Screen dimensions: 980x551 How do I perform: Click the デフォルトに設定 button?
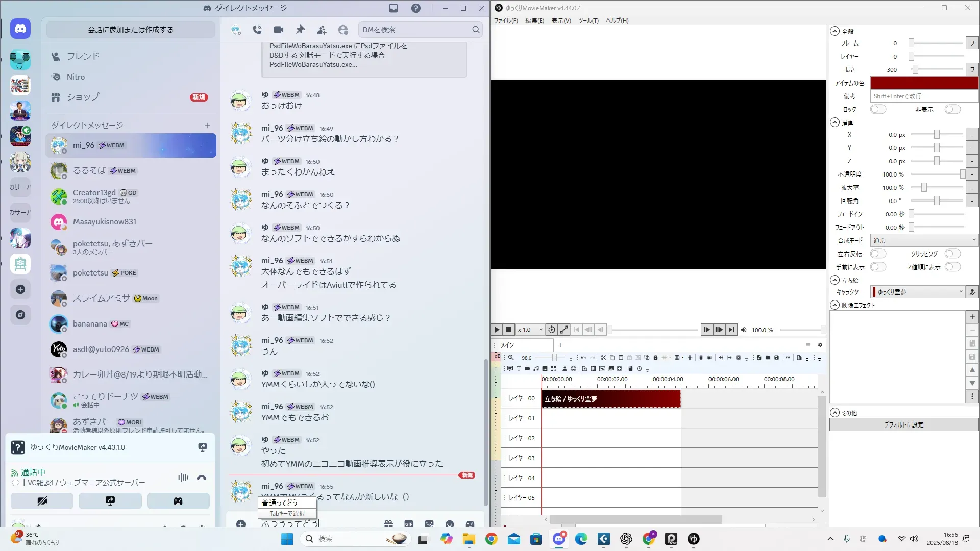click(x=903, y=424)
